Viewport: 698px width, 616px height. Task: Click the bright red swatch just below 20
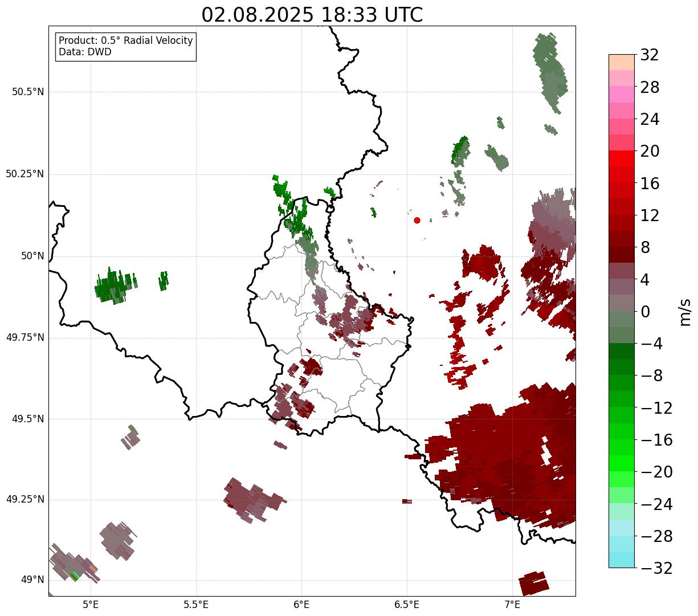pos(622,158)
